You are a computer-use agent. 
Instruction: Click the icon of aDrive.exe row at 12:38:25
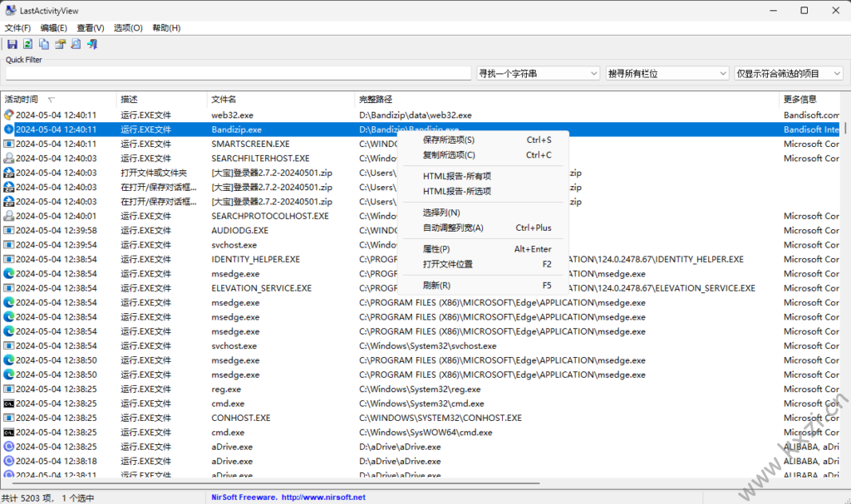(x=8, y=447)
